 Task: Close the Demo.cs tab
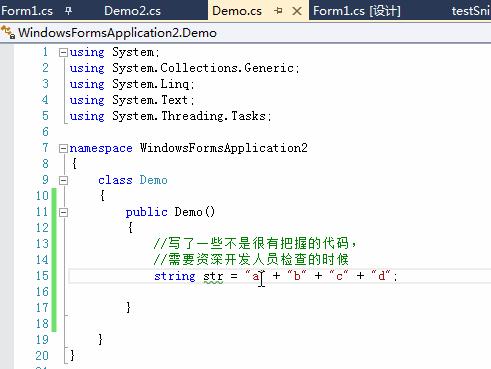pos(297,11)
